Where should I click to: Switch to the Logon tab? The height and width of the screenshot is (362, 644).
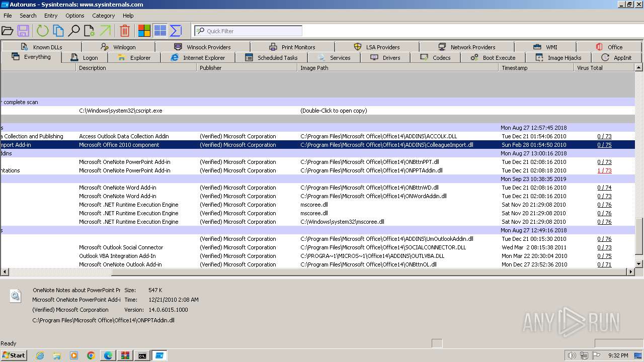coord(85,57)
